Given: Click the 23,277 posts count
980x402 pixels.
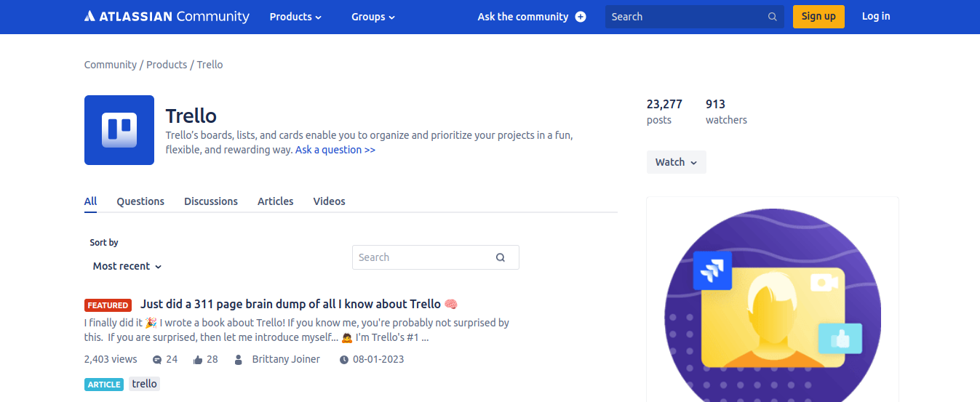Looking at the screenshot, I should 664,112.
